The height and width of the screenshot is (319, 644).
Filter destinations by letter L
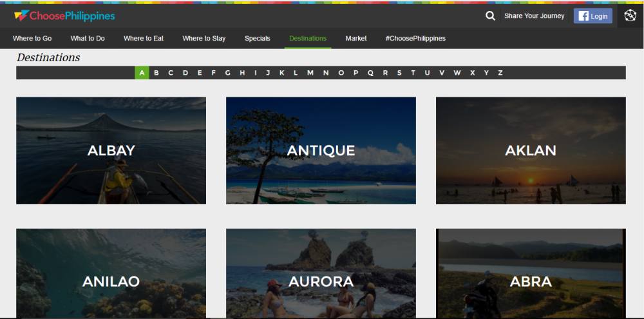(x=296, y=73)
